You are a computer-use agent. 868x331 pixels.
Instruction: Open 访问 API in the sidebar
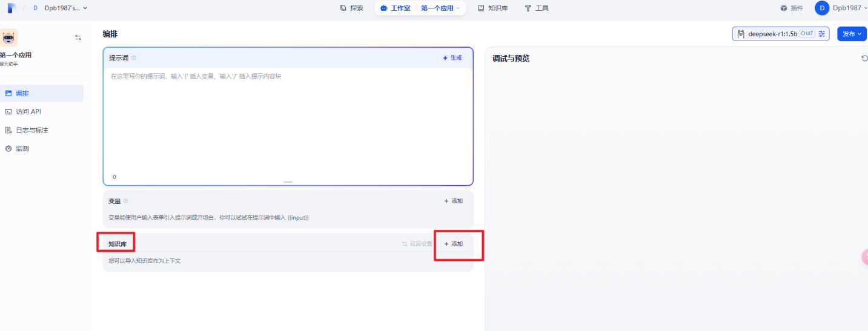[42, 112]
